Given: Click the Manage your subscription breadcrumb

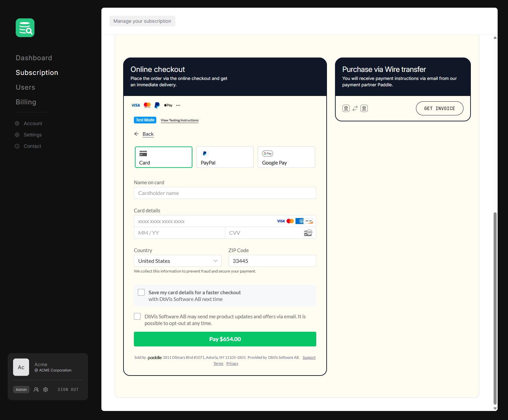Looking at the screenshot, I should 142,21.
